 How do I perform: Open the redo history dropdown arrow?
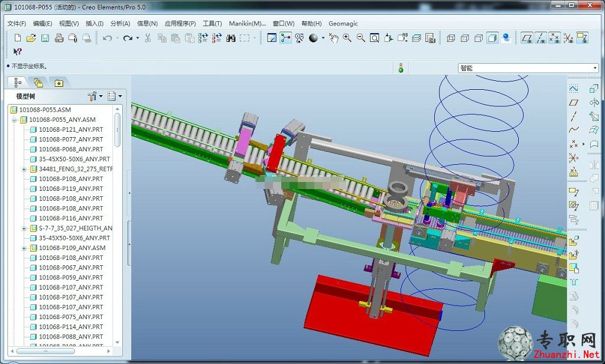[x=137, y=38]
